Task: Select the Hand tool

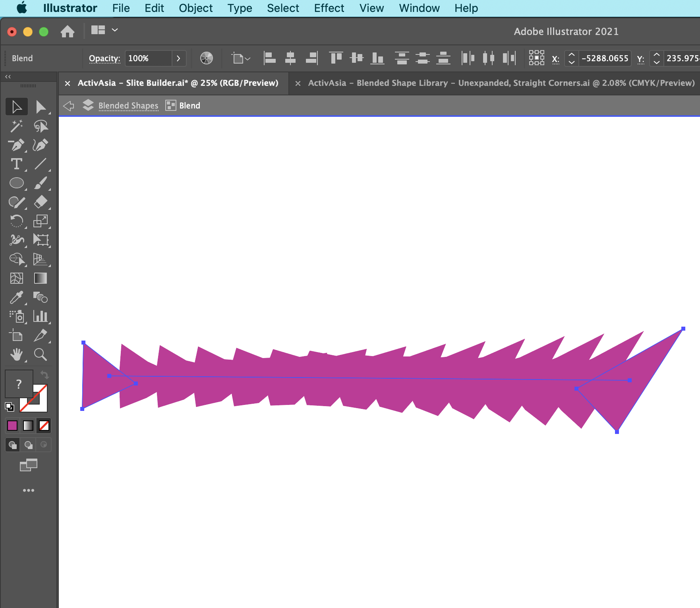Action: click(17, 355)
